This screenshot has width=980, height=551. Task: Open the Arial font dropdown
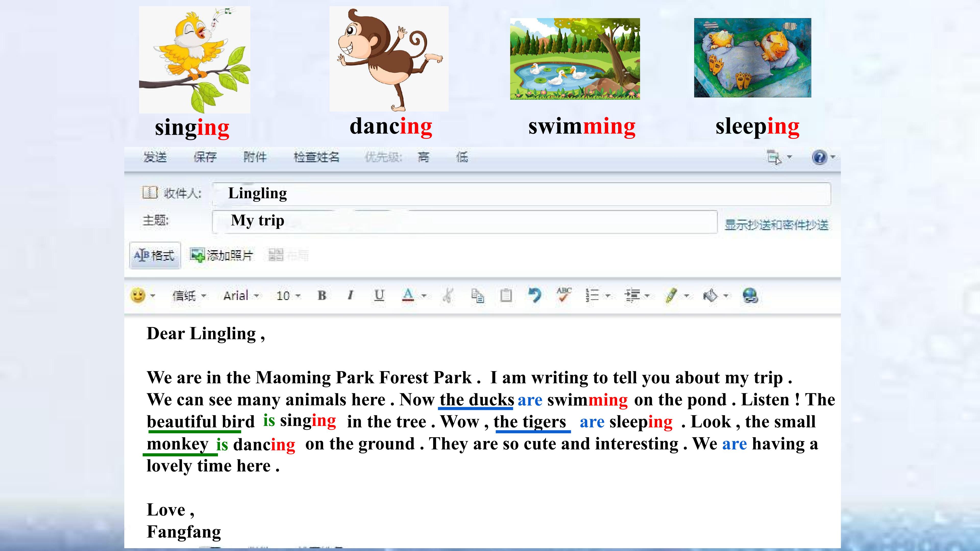click(x=241, y=295)
